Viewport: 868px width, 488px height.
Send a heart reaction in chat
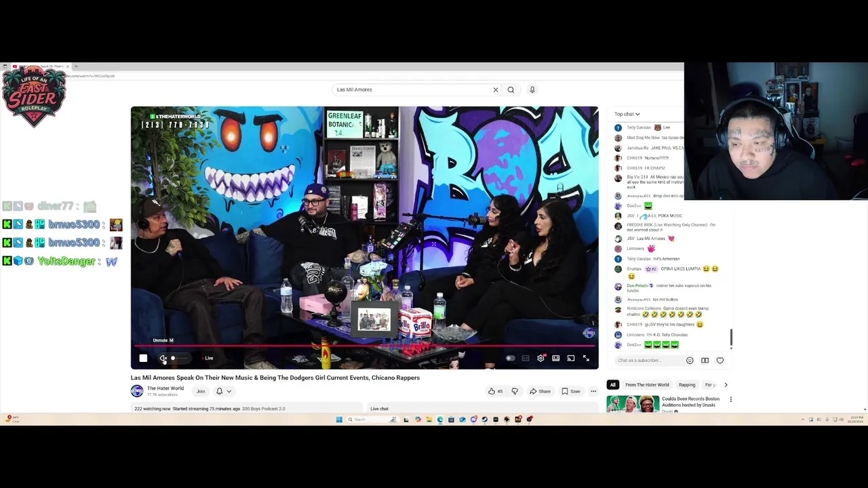[x=720, y=361]
